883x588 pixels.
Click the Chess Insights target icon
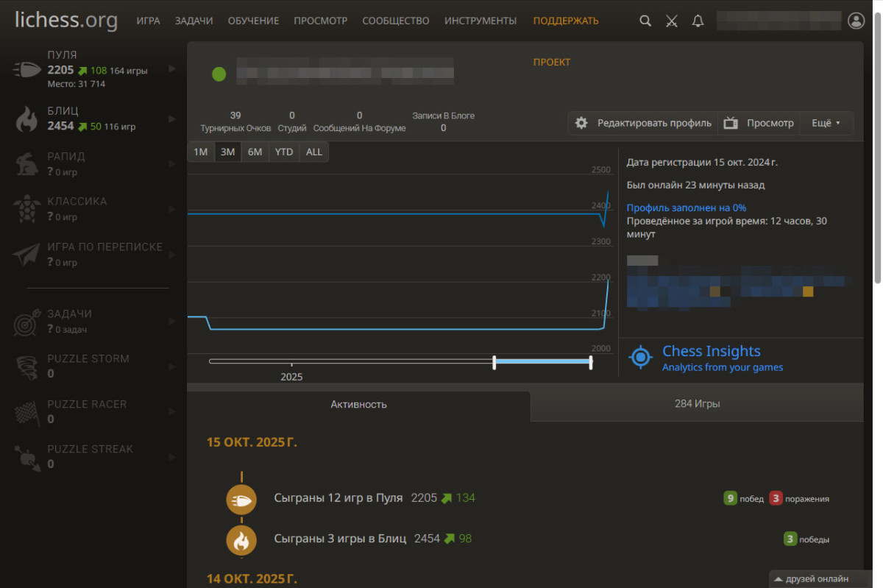(641, 358)
